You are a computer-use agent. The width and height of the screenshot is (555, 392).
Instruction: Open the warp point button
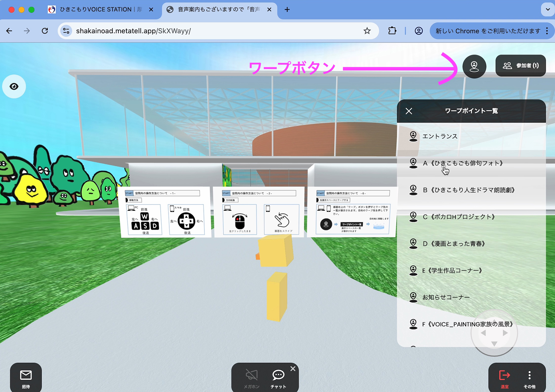pyautogui.click(x=474, y=66)
